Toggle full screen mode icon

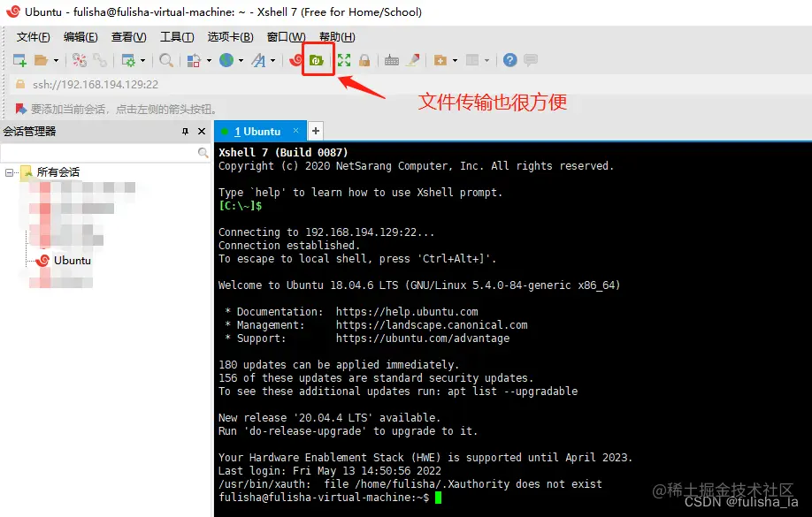click(x=344, y=61)
